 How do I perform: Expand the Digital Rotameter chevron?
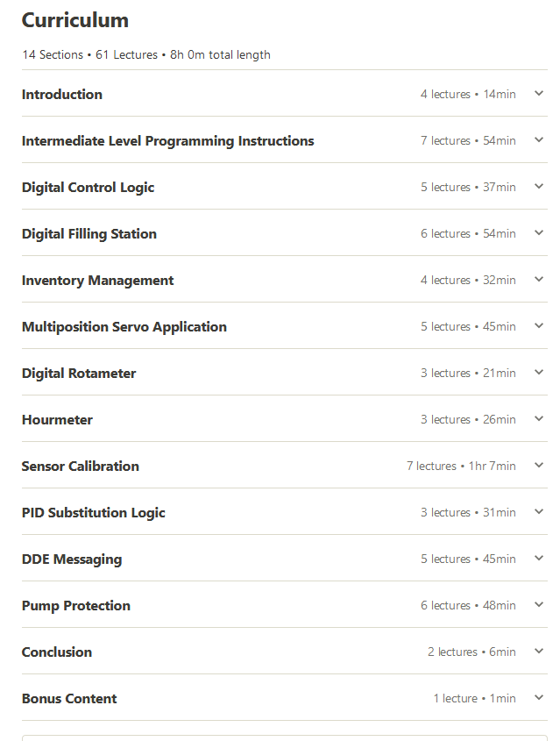[539, 373]
